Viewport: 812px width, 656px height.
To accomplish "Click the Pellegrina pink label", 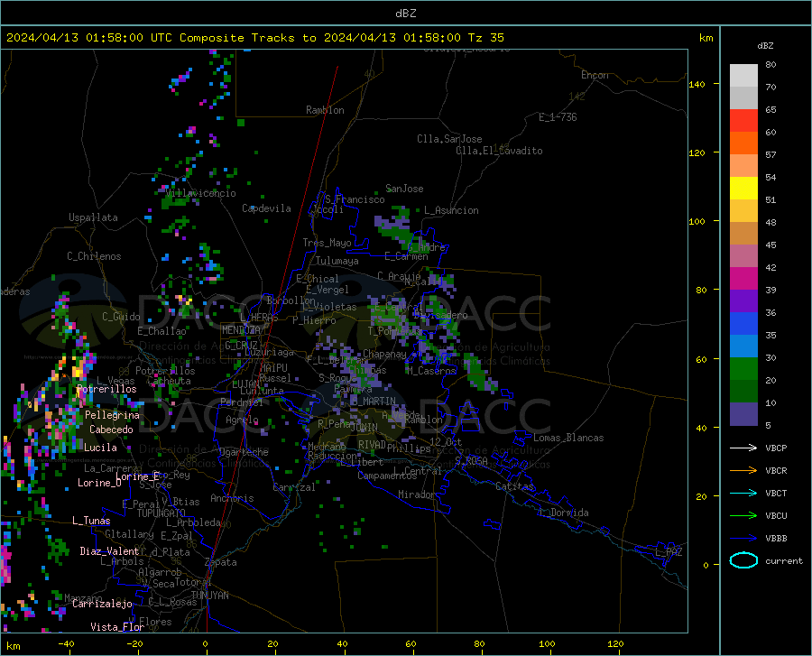I will click(113, 415).
